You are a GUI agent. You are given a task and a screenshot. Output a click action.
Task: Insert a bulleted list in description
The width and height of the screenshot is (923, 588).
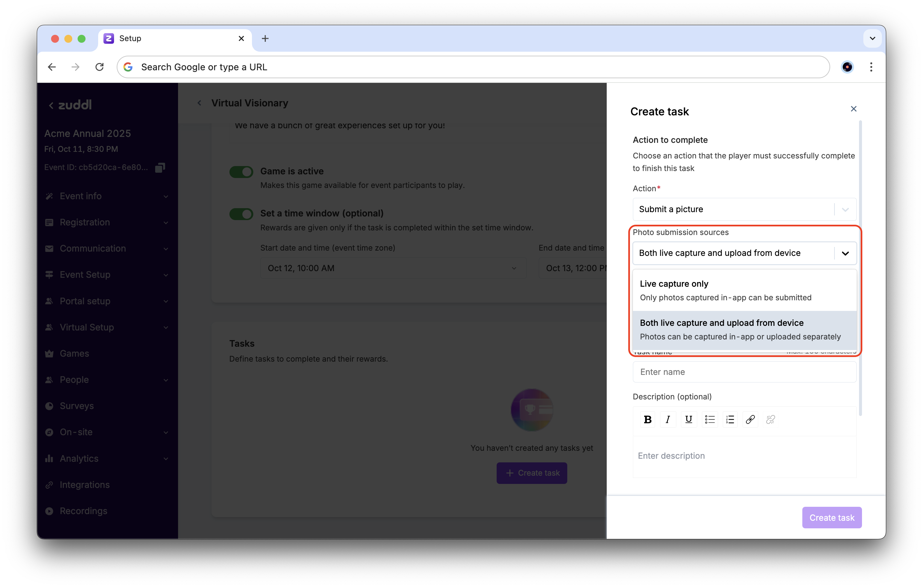[x=709, y=419]
